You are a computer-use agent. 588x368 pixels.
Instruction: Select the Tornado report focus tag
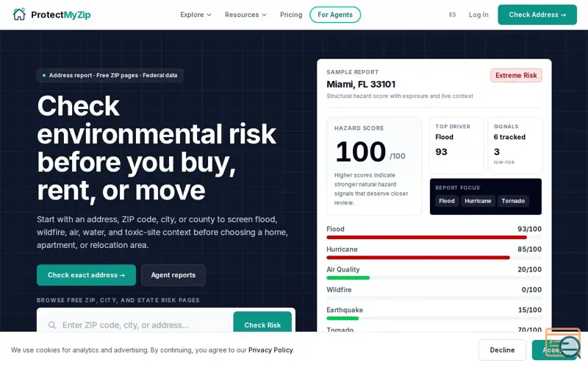[513, 201]
